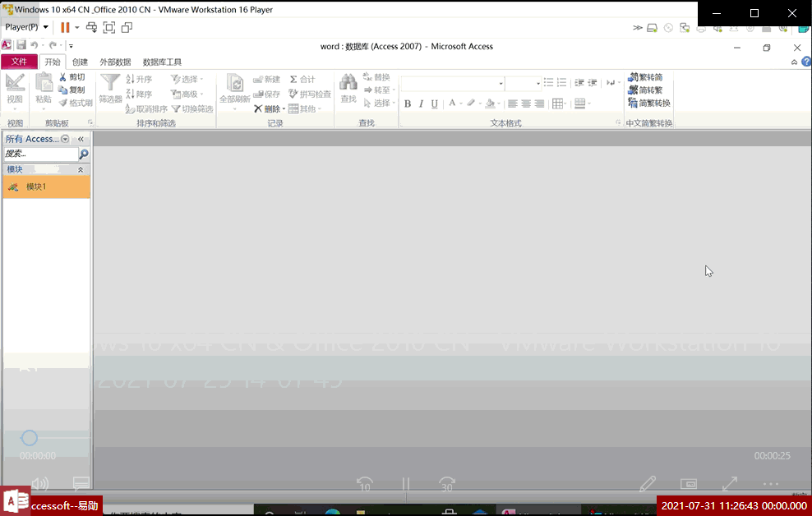Click 拼写检查 (Spelling)
Viewport: 812px width, 516px height.
[310, 94]
